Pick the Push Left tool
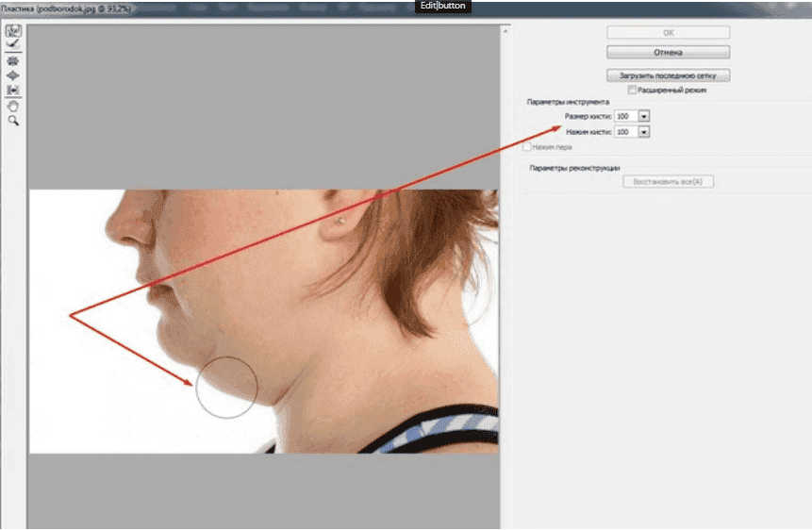The image size is (812, 530). pos(13,90)
